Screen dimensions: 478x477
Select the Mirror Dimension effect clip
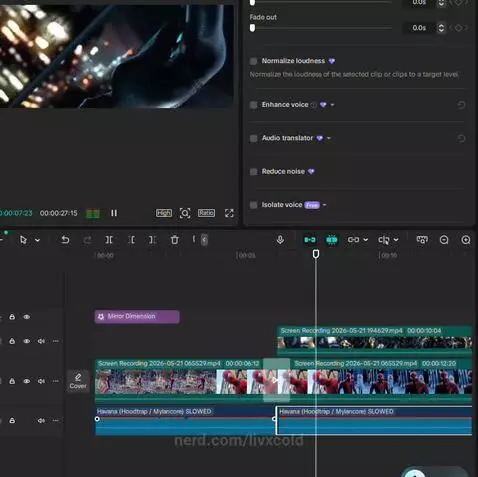[x=137, y=317]
